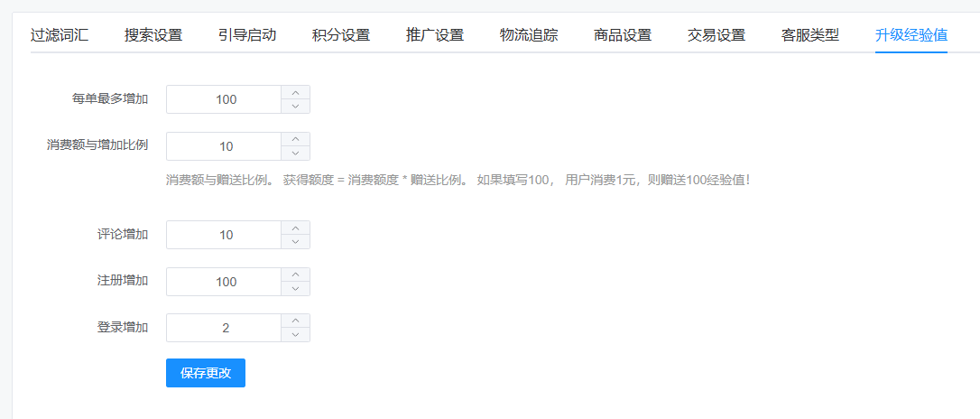
Task: Open the 客服类型 tab
Action: click(x=810, y=35)
